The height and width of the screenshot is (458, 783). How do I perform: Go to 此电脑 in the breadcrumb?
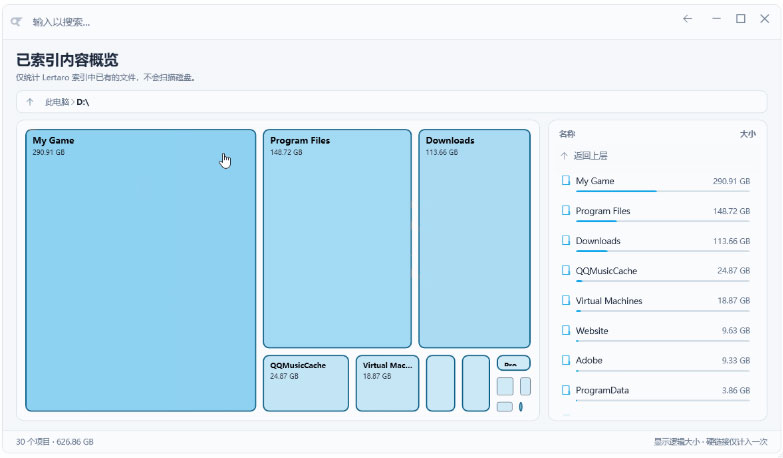click(56, 102)
